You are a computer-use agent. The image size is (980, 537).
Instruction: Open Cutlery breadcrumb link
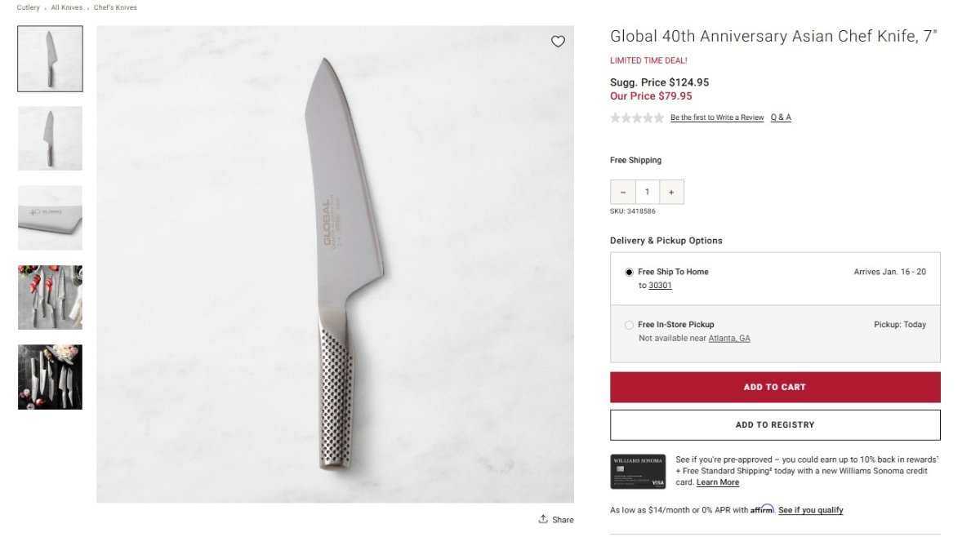tap(28, 7)
